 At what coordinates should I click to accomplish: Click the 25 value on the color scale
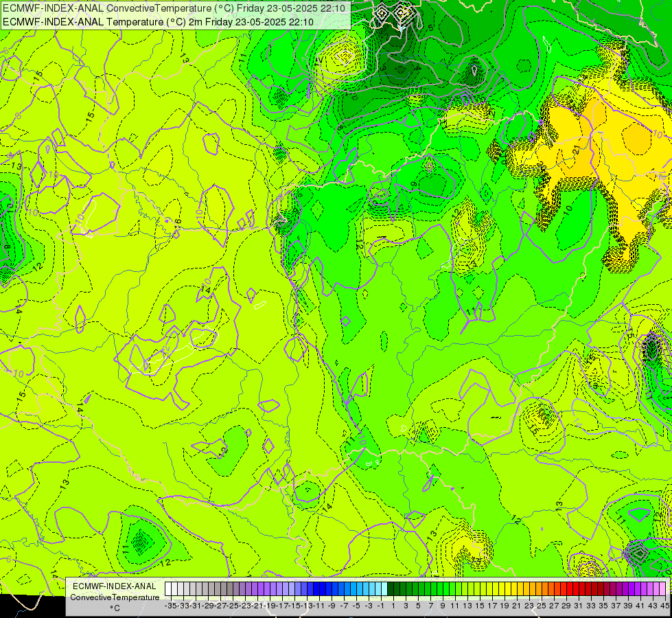coord(542,606)
